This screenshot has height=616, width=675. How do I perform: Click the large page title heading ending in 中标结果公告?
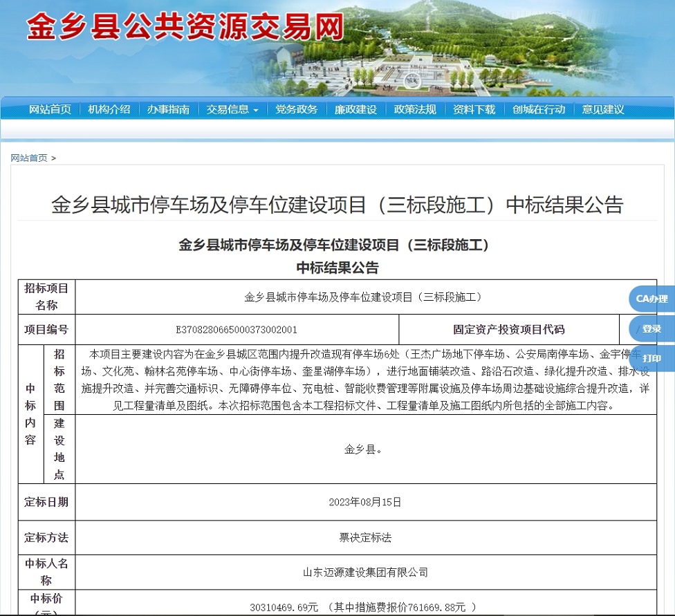point(337,205)
